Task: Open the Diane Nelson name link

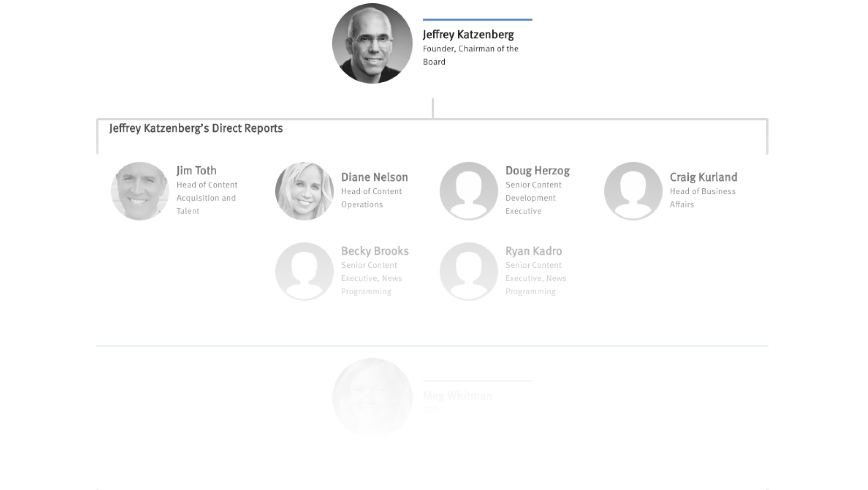Action: (x=374, y=177)
